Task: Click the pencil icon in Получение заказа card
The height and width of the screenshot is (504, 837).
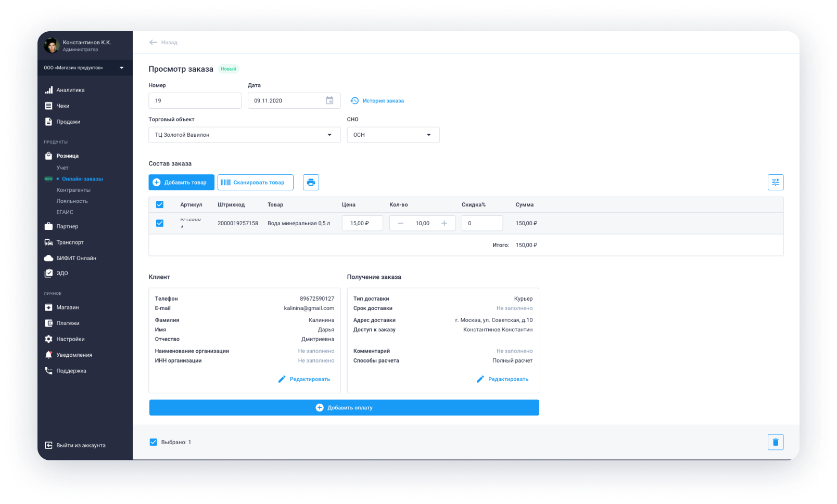Action: pos(480,379)
